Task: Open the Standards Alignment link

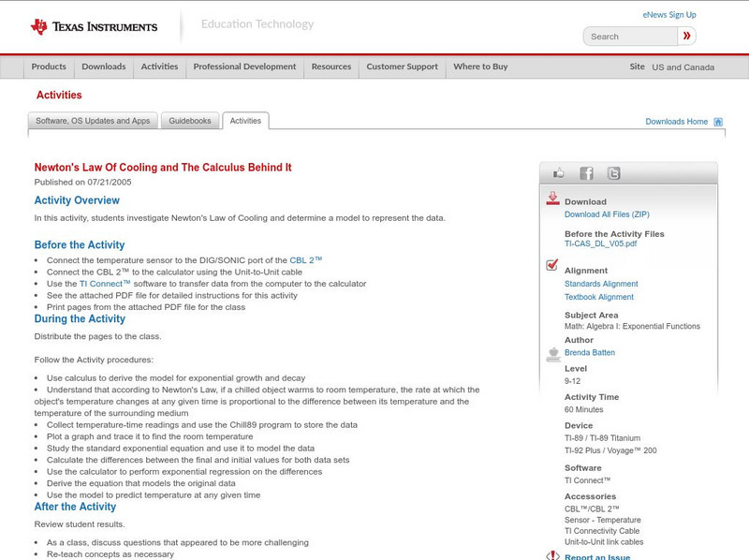Action: click(601, 284)
